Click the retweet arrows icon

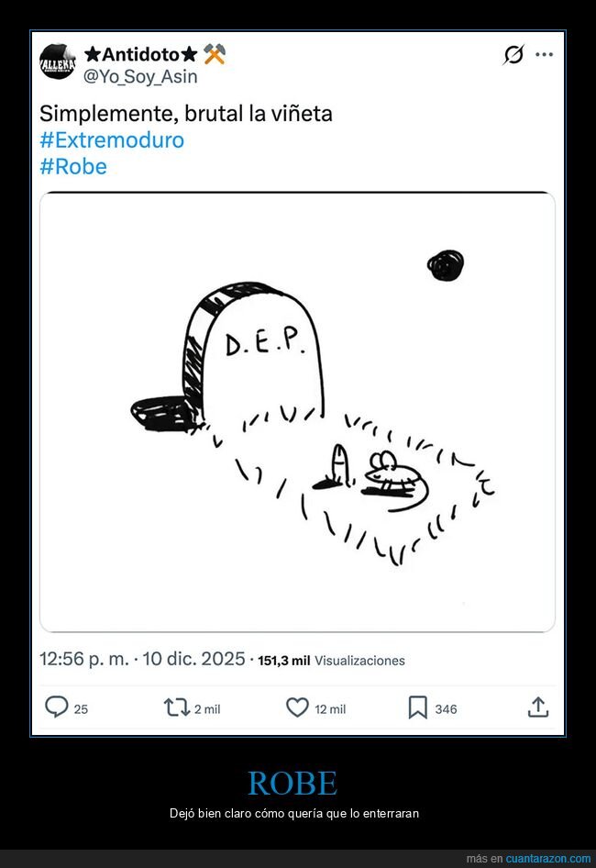[x=174, y=707]
